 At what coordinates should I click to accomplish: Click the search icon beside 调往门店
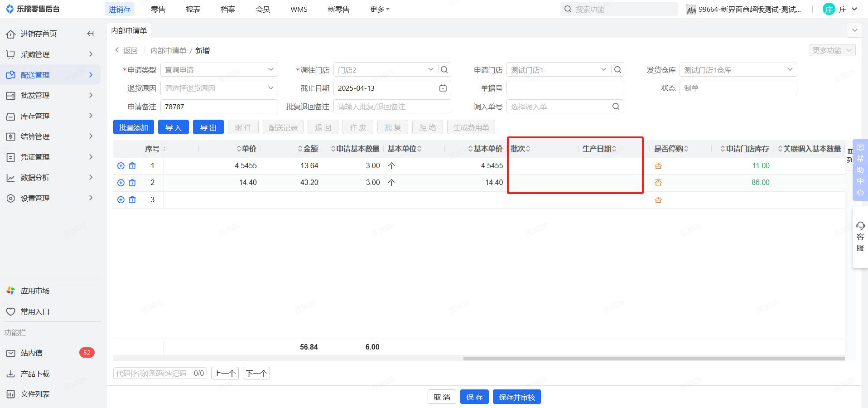[444, 70]
